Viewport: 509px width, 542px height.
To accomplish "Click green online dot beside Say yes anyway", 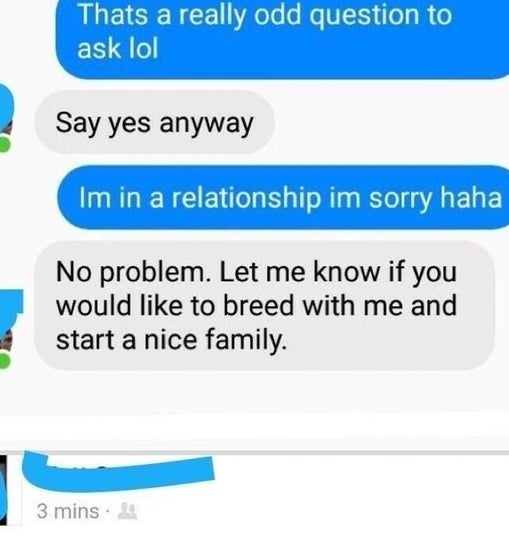I will (5, 145).
